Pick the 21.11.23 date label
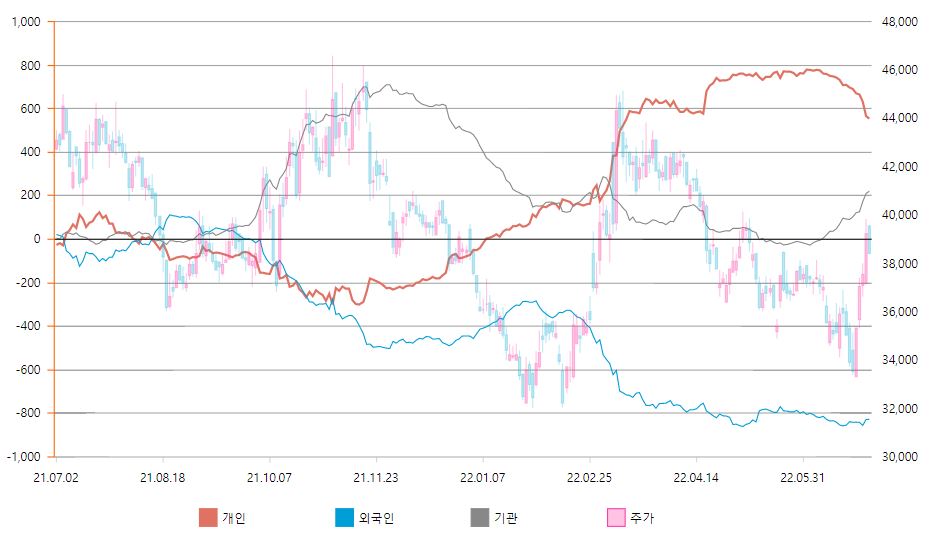This screenshot has width=933, height=539. click(x=375, y=477)
